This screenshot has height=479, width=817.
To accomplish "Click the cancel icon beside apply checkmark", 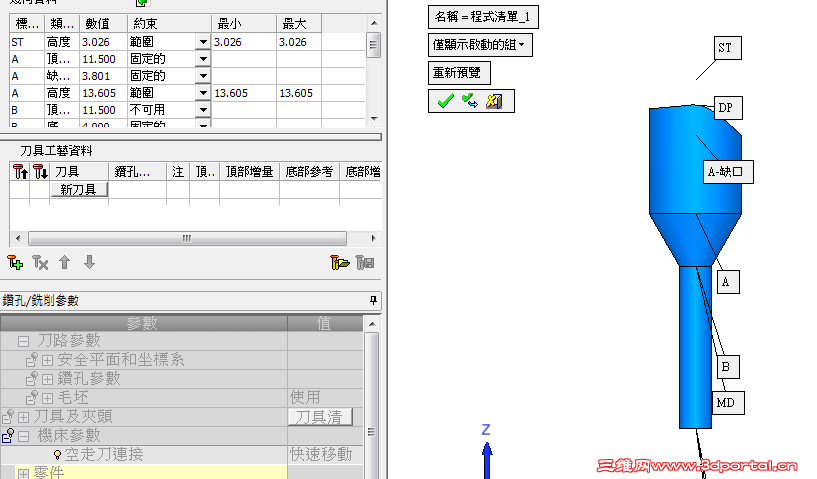I will coord(494,101).
